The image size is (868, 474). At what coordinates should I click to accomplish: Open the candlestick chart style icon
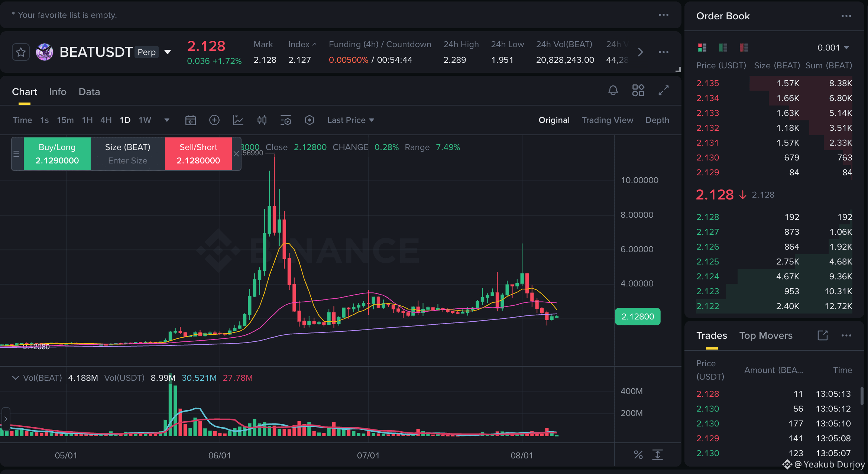click(262, 120)
